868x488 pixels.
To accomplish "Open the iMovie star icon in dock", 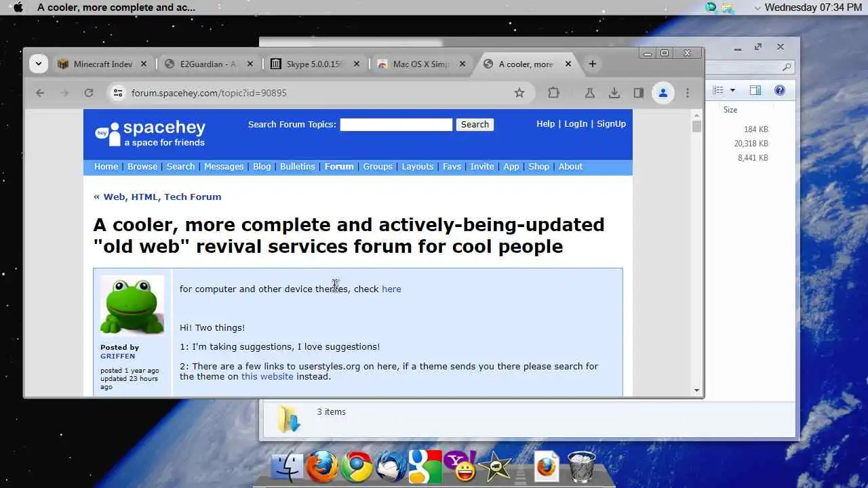I will [x=495, y=466].
